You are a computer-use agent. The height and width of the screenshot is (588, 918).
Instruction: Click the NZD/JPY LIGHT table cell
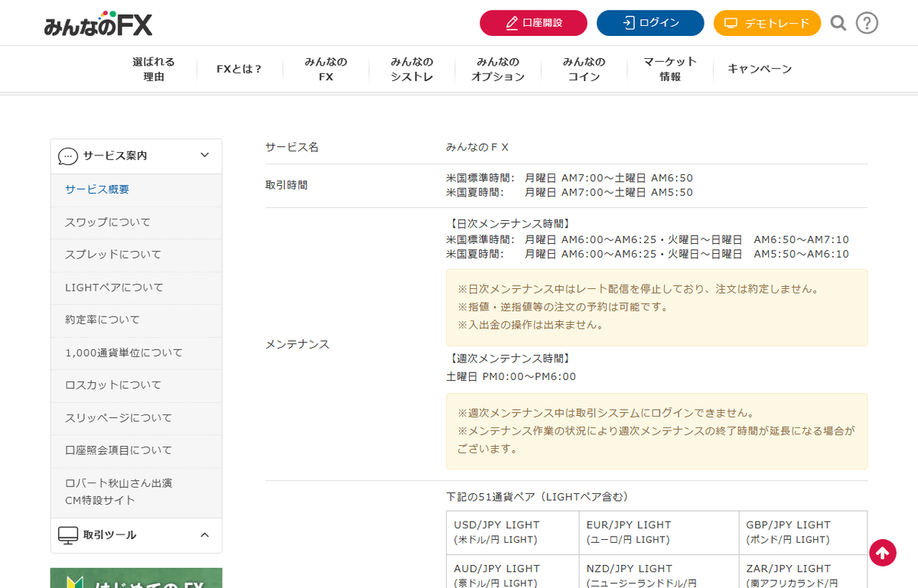pos(659,572)
